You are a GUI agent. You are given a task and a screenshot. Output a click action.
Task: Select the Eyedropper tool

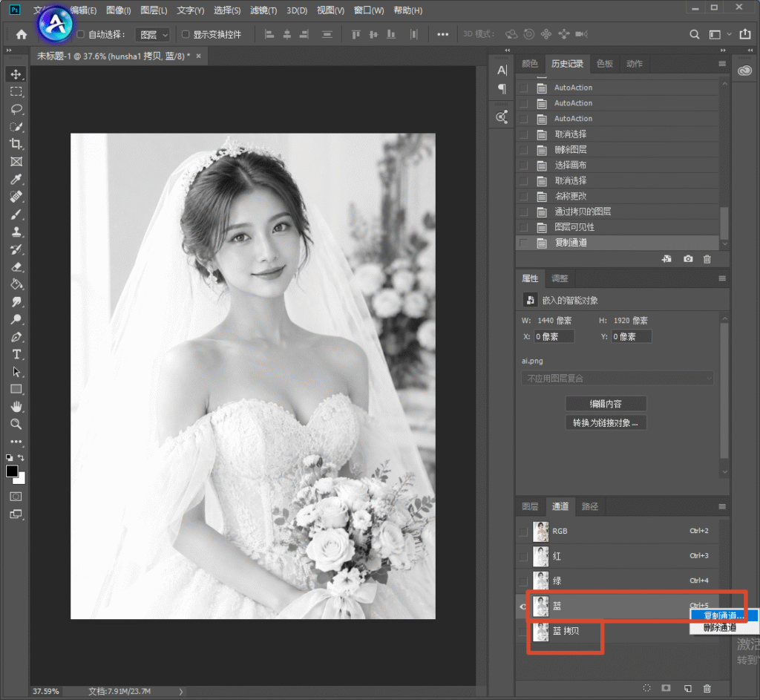(x=16, y=180)
